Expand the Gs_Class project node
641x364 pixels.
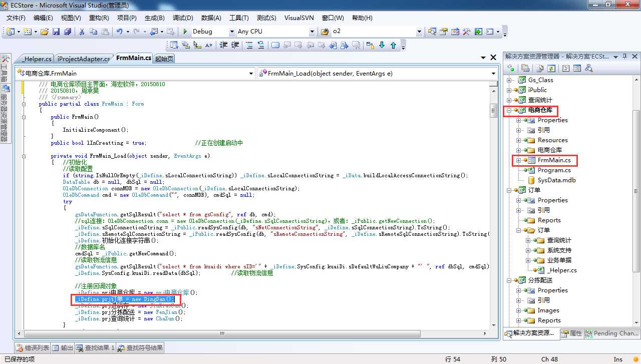click(509, 80)
